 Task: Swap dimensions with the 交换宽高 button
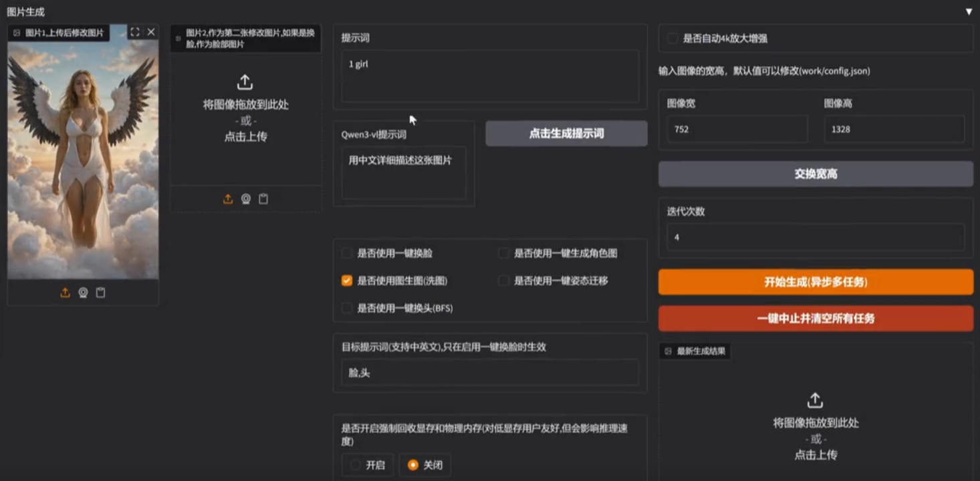(816, 174)
